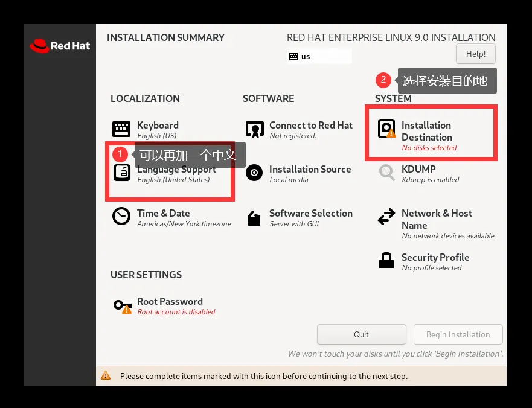
Task: Click the warning icon in bottom notice bar
Action: point(106,375)
